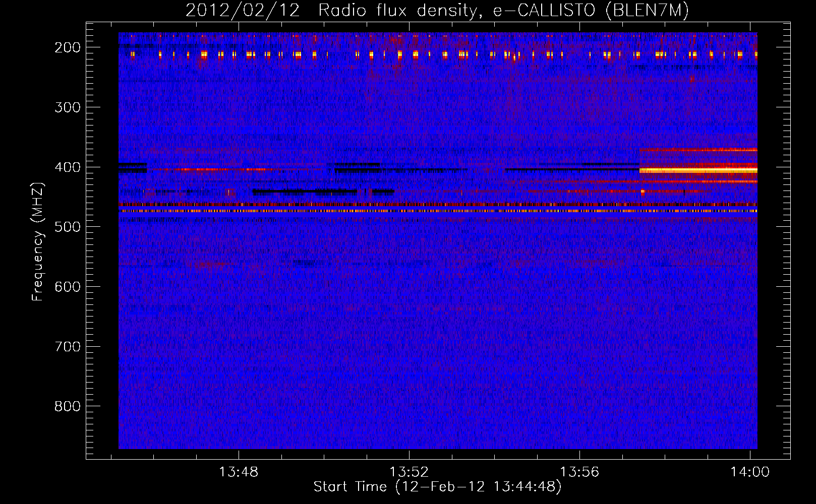Viewport: 816px width, 504px height.
Task: Select the 600 frequency axis label
Action: point(67,287)
